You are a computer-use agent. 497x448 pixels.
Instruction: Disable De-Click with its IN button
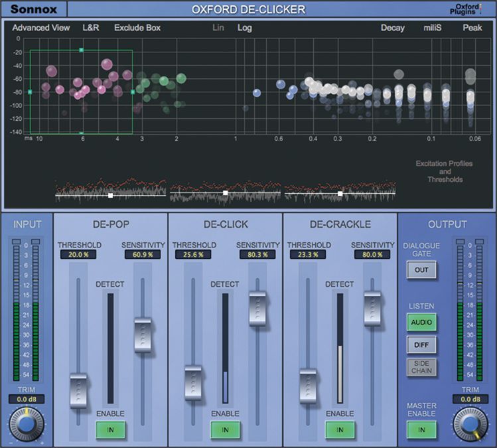point(225,430)
